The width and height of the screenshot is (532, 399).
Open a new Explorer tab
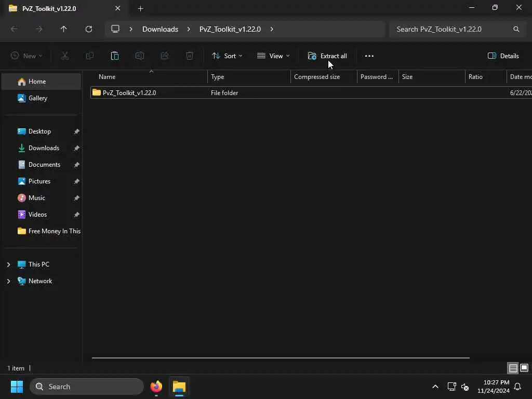pyautogui.click(x=140, y=9)
